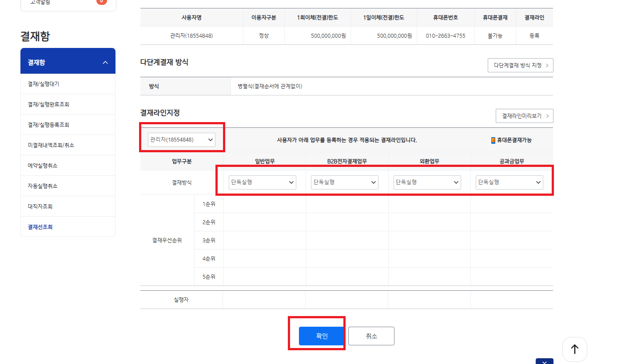Click the 불가능 휴대폰결재 cell

(x=495, y=36)
